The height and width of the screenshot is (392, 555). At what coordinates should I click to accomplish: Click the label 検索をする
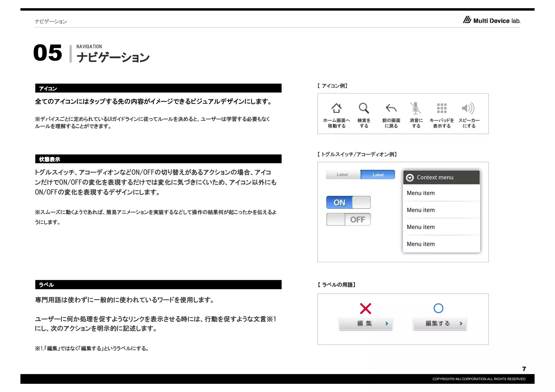[x=364, y=123]
